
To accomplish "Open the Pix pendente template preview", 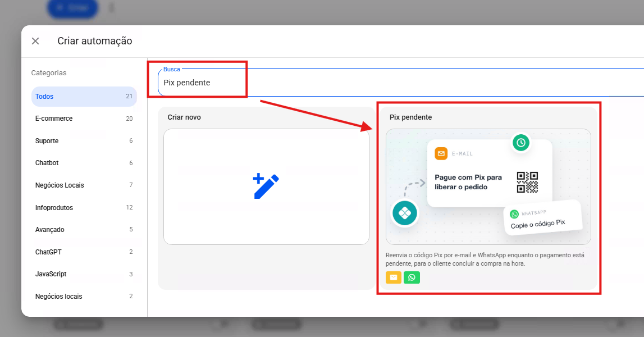I will tap(488, 186).
